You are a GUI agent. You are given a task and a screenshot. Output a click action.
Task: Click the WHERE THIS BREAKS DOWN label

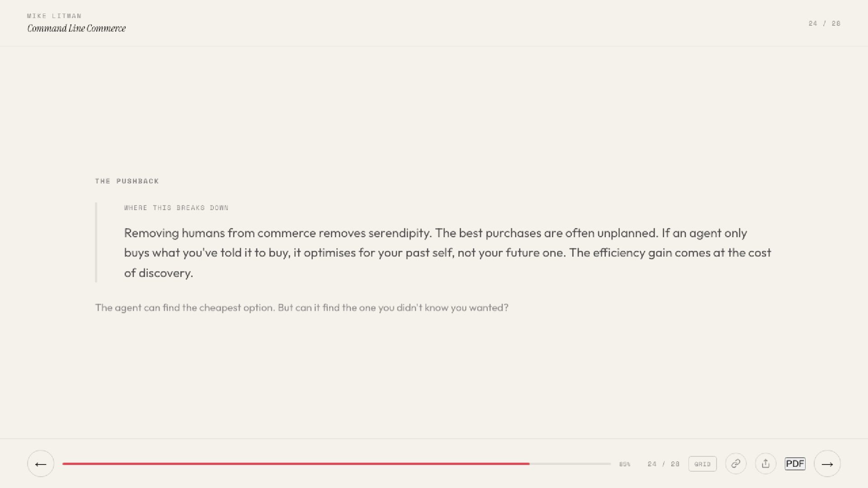point(176,208)
